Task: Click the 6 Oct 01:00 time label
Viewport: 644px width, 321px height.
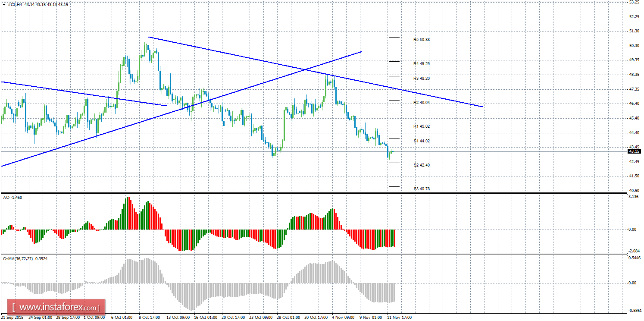Action: click(122, 318)
